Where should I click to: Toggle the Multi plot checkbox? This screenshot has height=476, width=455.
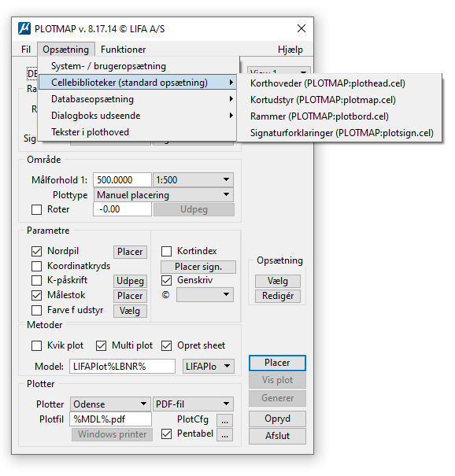coord(101,345)
